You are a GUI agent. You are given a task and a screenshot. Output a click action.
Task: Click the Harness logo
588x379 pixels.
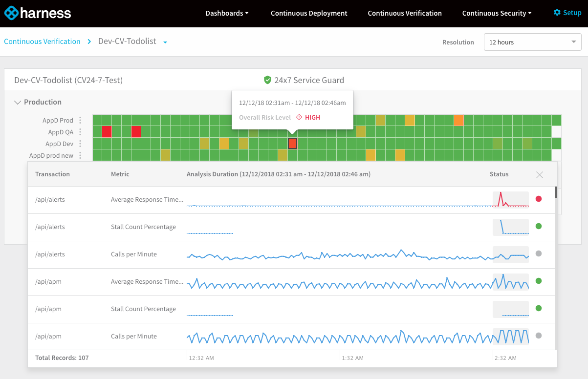point(38,13)
